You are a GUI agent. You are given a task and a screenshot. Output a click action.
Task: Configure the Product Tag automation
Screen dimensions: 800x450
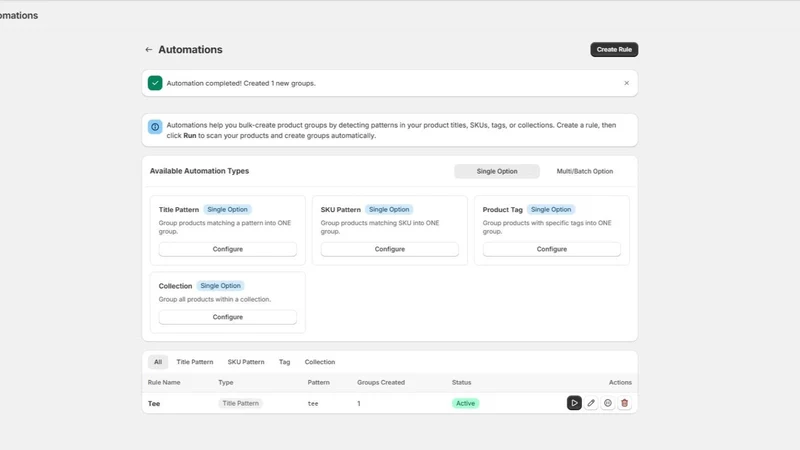point(552,249)
